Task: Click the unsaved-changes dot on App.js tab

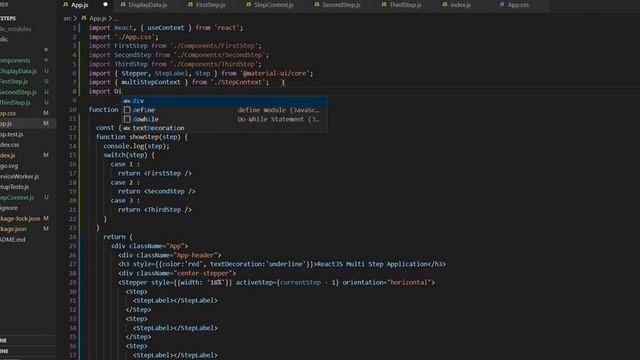Action: point(105,4)
